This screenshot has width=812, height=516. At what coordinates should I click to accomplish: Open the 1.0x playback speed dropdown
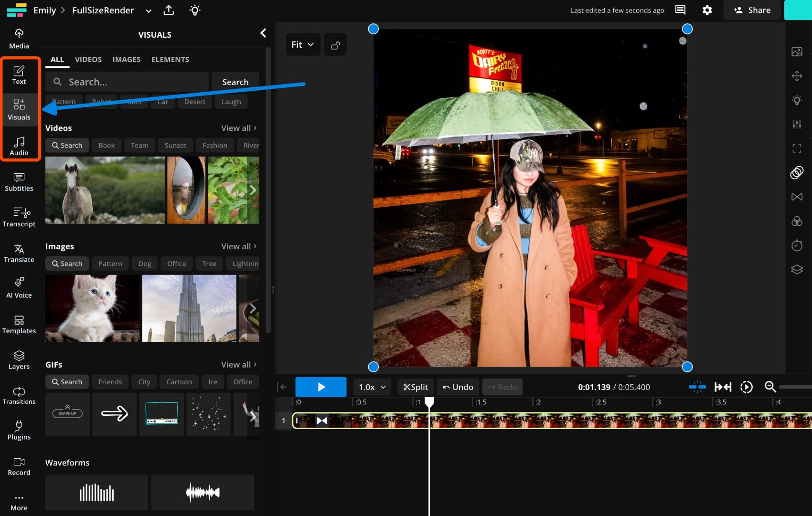(x=372, y=387)
